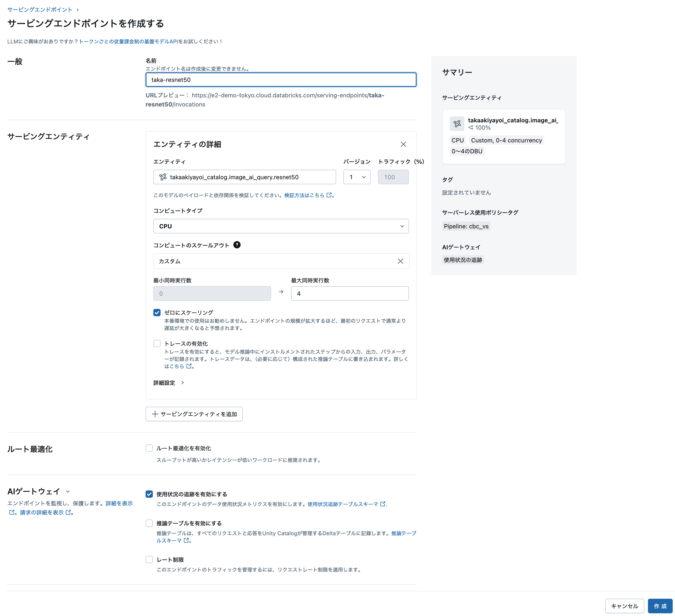This screenshot has height=616, width=675.
Task: Enable ルート最適化を有効化
Action: click(x=149, y=448)
